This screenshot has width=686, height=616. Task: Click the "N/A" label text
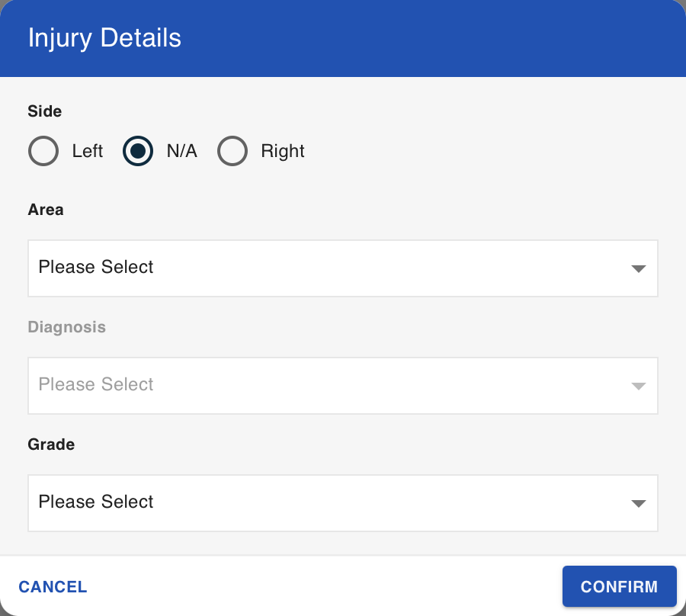(182, 151)
